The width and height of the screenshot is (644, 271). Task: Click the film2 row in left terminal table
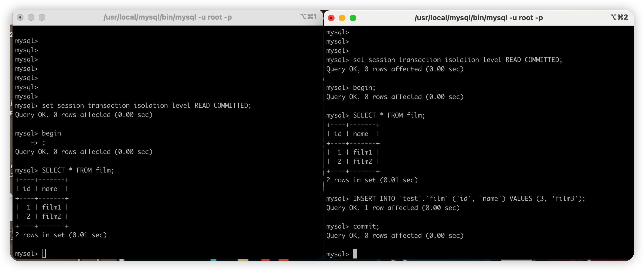tap(42, 217)
